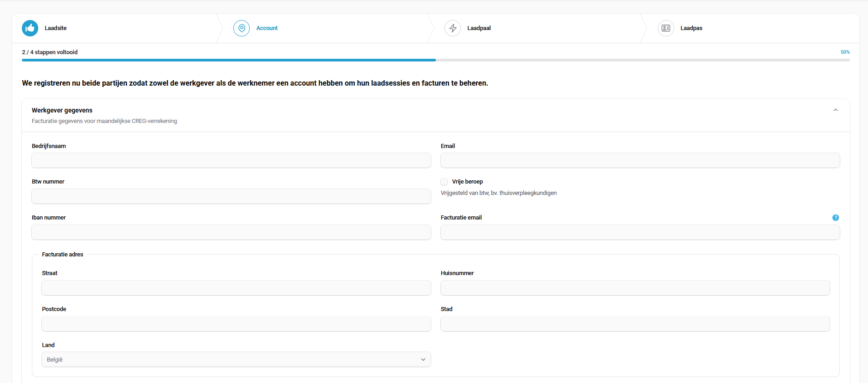Click the 50% progress percentage
Screen dimensions: 868x383
click(x=845, y=52)
